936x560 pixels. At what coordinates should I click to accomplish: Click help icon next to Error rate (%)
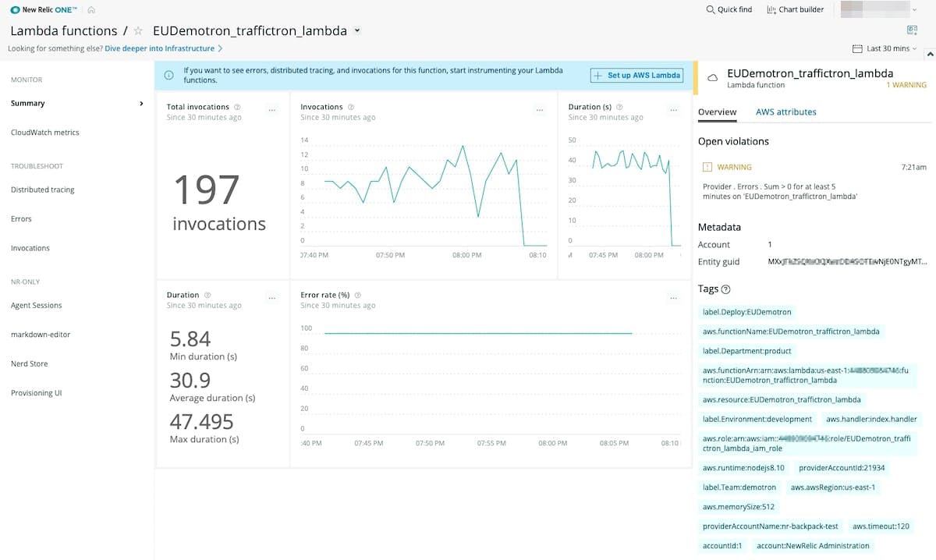357,295
